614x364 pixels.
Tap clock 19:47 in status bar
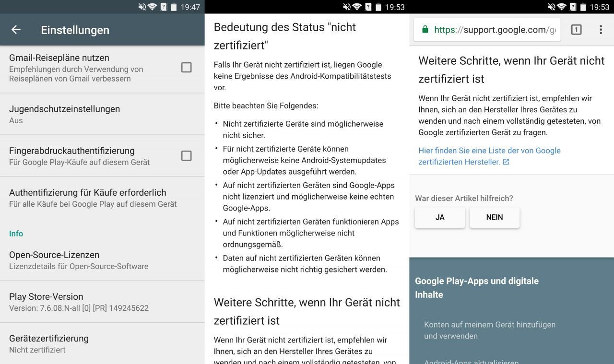coord(190,7)
